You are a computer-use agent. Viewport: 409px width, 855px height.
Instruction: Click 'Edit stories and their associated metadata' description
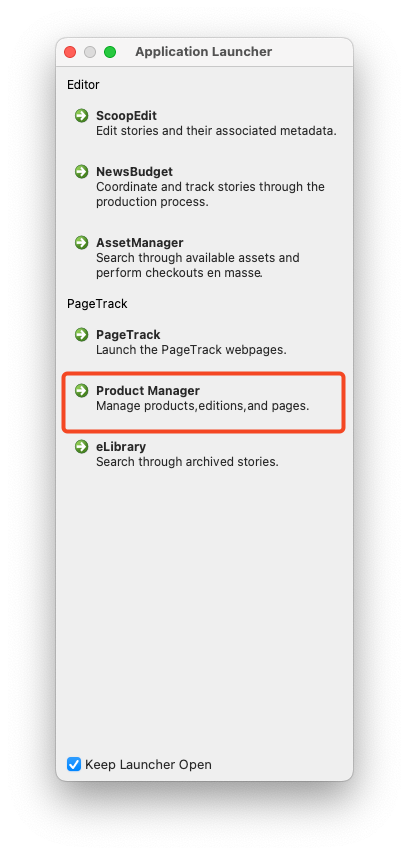(216, 131)
